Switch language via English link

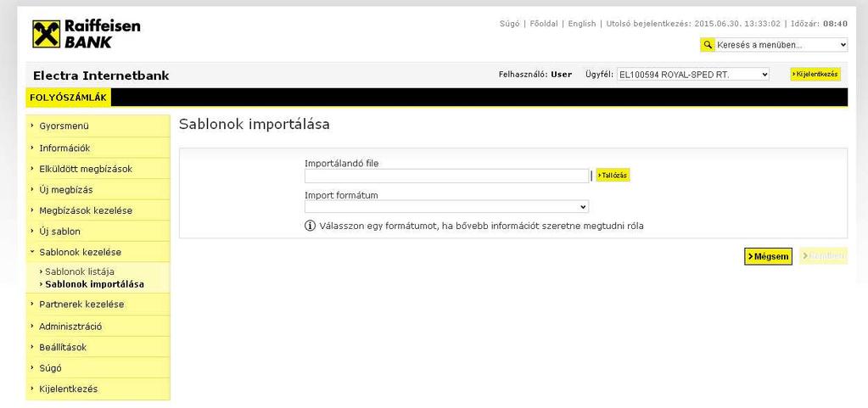coord(582,24)
